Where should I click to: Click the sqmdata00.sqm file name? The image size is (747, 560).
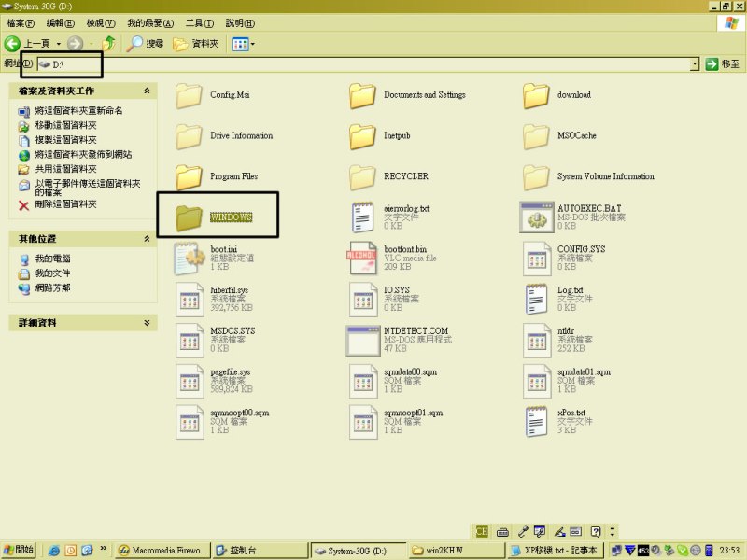(410, 371)
